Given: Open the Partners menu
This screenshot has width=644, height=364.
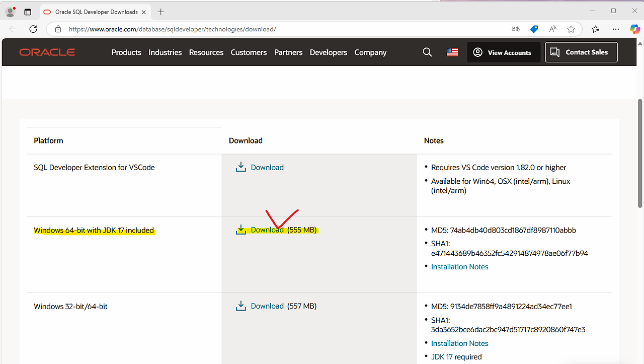Looking at the screenshot, I should tap(288, 52).
